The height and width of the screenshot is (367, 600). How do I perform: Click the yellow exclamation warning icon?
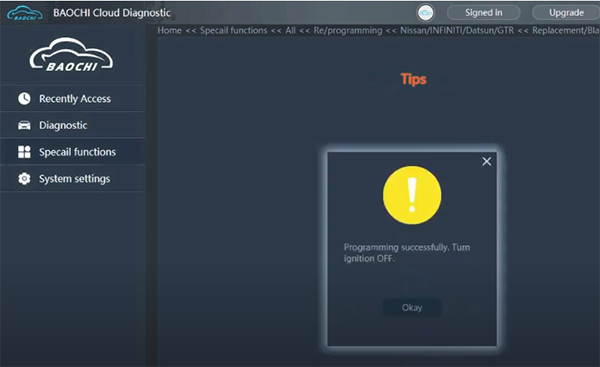pos(412,195)
